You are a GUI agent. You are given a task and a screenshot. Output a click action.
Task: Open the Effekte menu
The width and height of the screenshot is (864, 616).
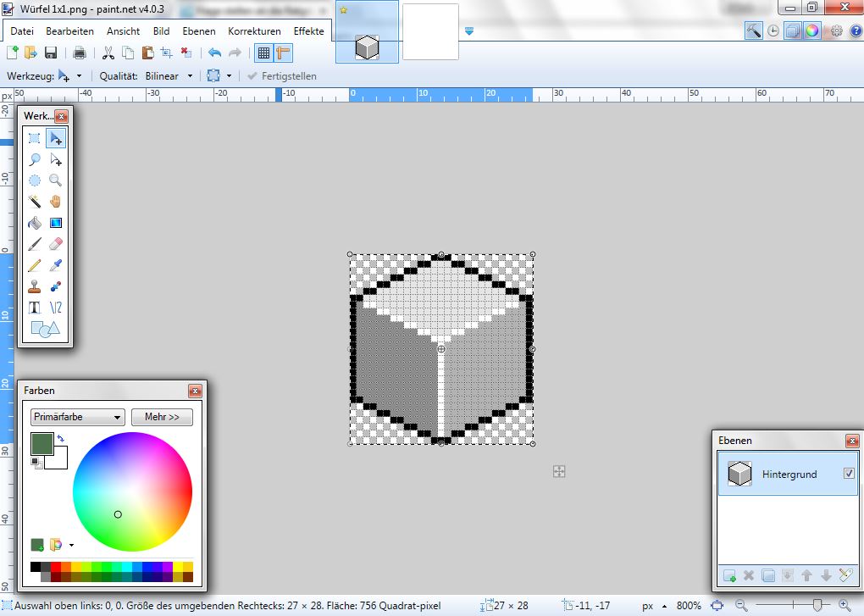pyautogui.click(x=308, y=31)
